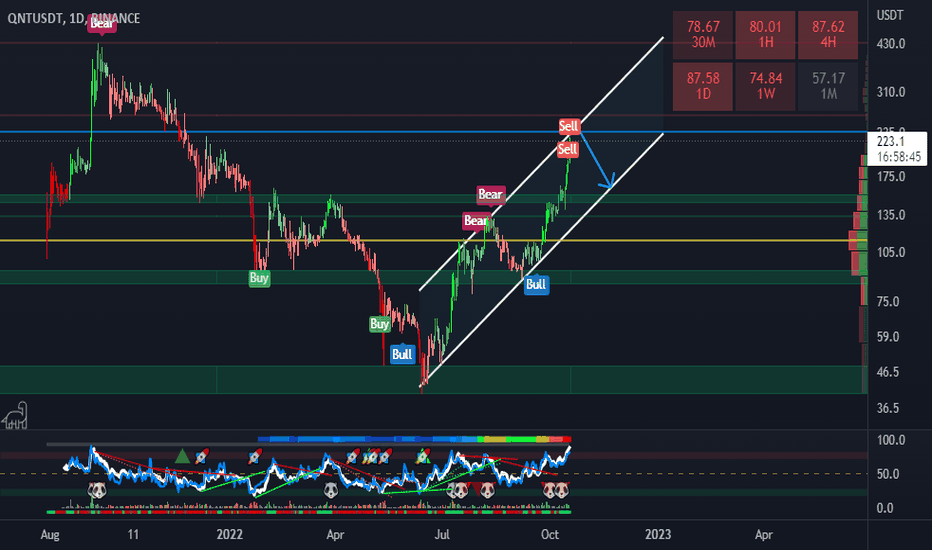Image resolution: width=932 pixels, height=550 pixels.
Task: Click the Buy label near May 2022 drop
Action: click(380, 324)
